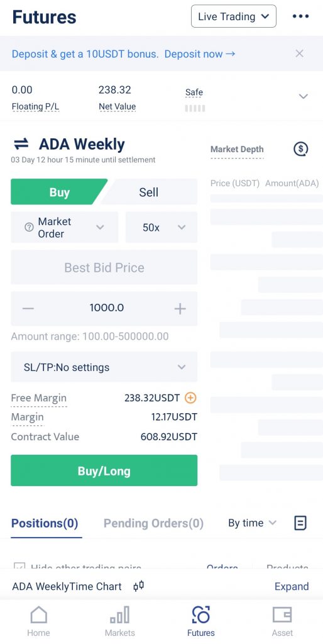Select the Buy side toggle
323x644 pixels.
click(x=59, y=192)
